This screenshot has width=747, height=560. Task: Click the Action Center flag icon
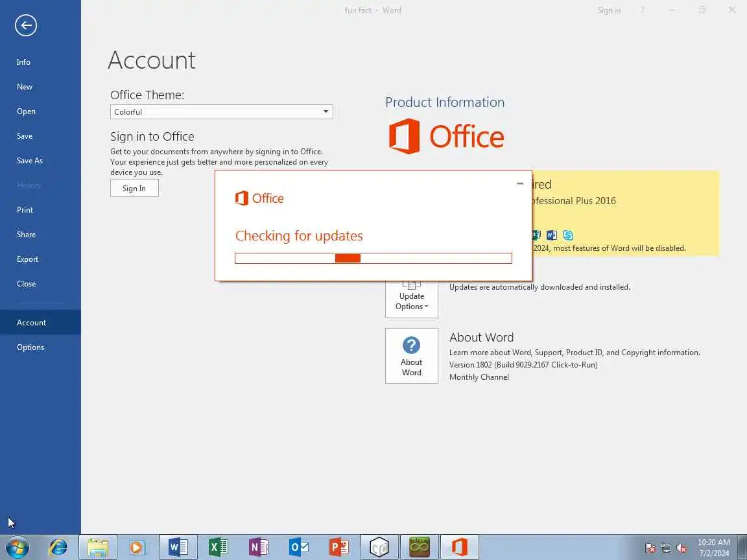[x=650, y=548]
